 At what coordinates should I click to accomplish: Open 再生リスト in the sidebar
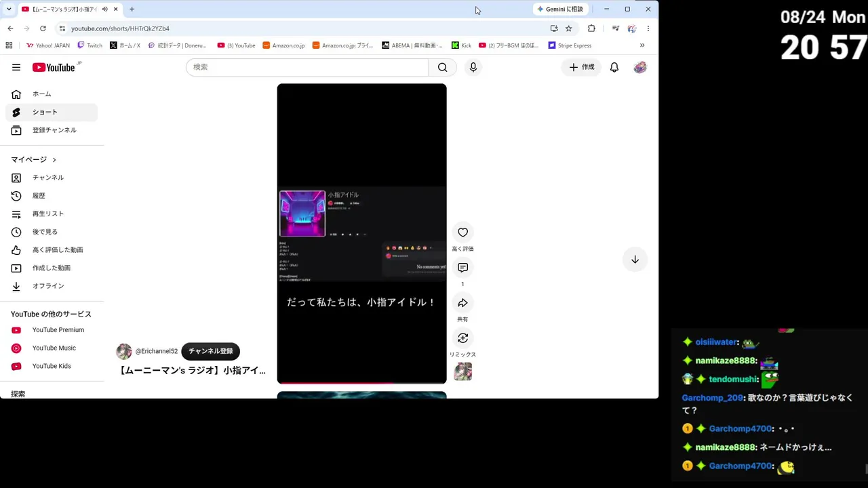(52, 214)
